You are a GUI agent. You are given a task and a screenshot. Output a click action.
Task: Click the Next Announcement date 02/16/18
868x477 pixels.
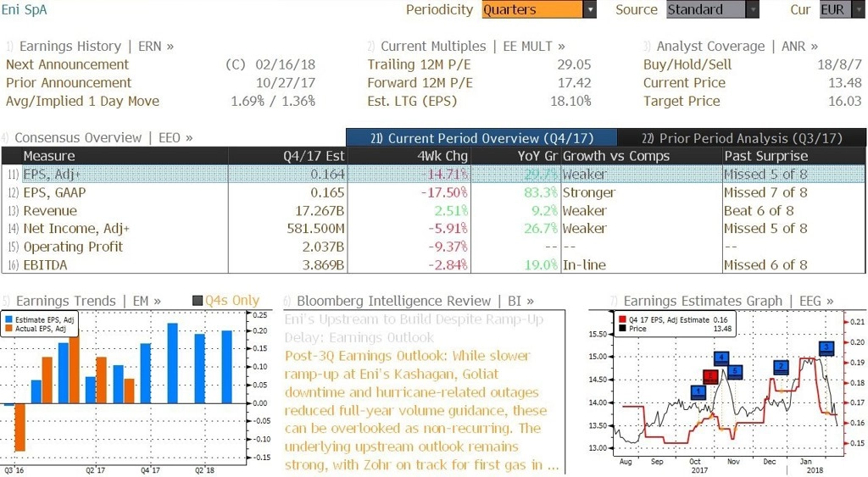[x=286, y=64]
